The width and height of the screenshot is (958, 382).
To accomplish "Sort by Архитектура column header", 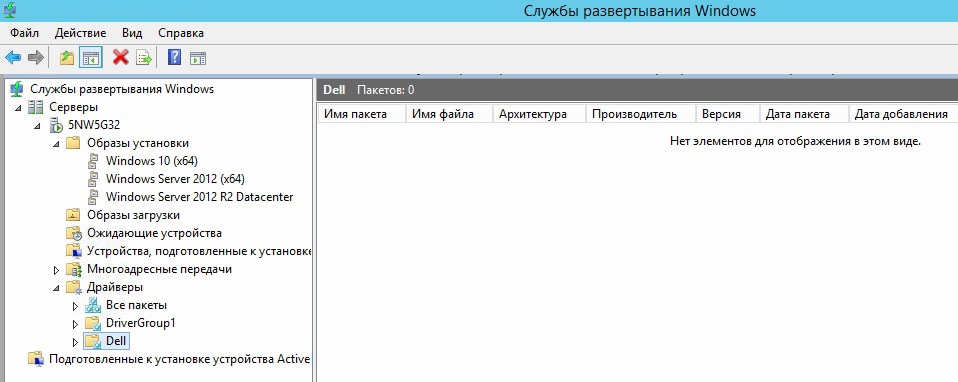I will 539,114.
